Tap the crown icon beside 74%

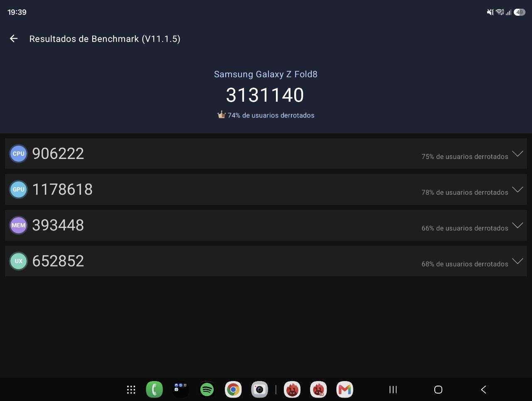(222, 115)
